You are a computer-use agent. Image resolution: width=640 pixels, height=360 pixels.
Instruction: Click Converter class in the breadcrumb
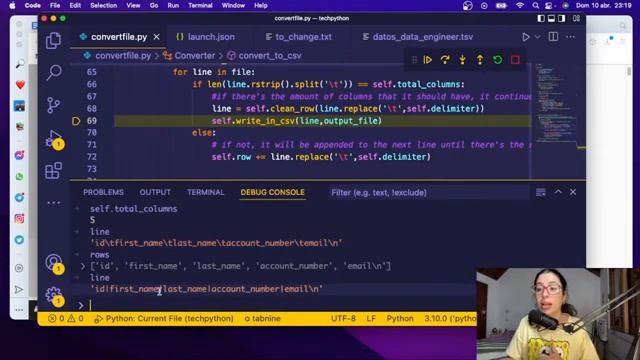click(194, 56)
